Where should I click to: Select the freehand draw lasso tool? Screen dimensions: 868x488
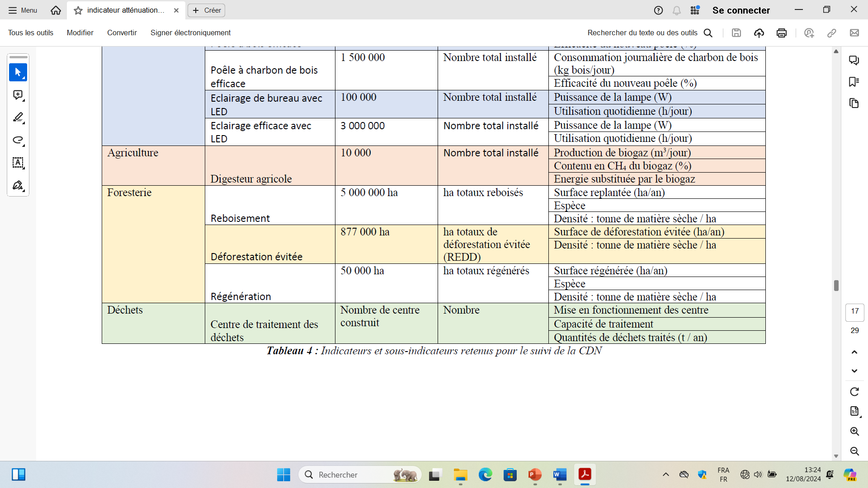click(18, 140)
